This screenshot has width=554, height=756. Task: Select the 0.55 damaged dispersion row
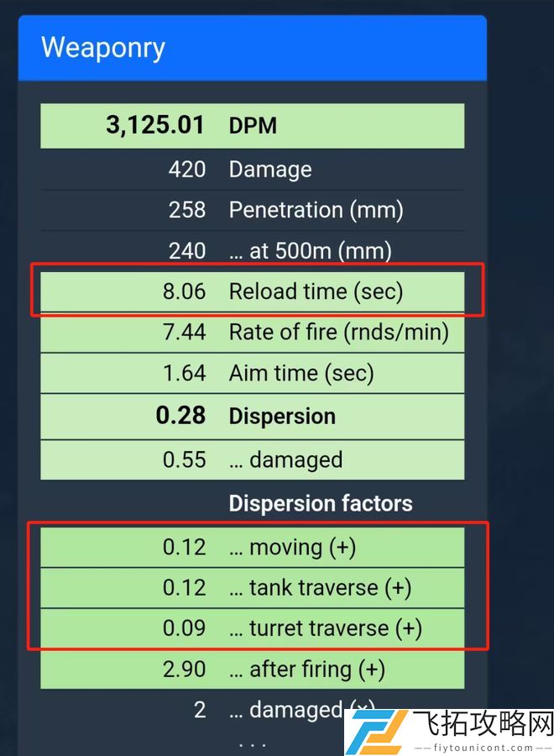coord(253,460)
